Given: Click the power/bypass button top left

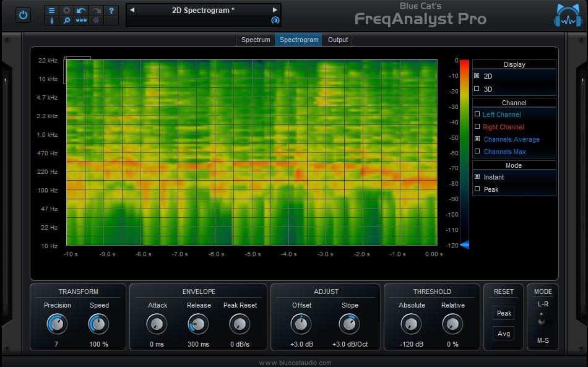Looking at the screenshot, I should (23, 14).
